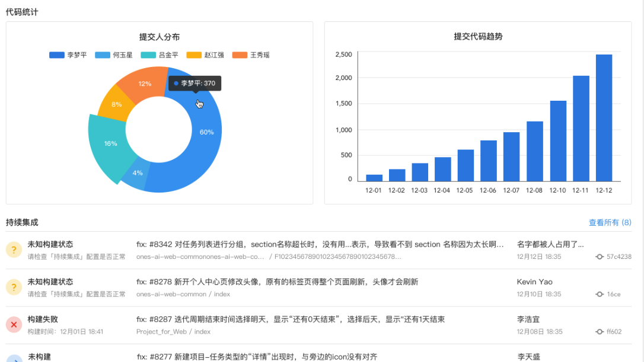Click the 12-01 bar in trend chart
The image size is (644, 362).
point(374,178)
